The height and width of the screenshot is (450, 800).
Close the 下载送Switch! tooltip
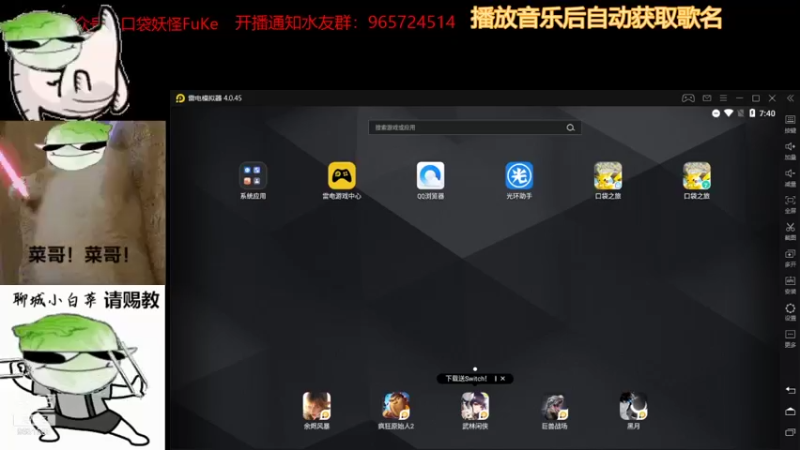point(503,379)
